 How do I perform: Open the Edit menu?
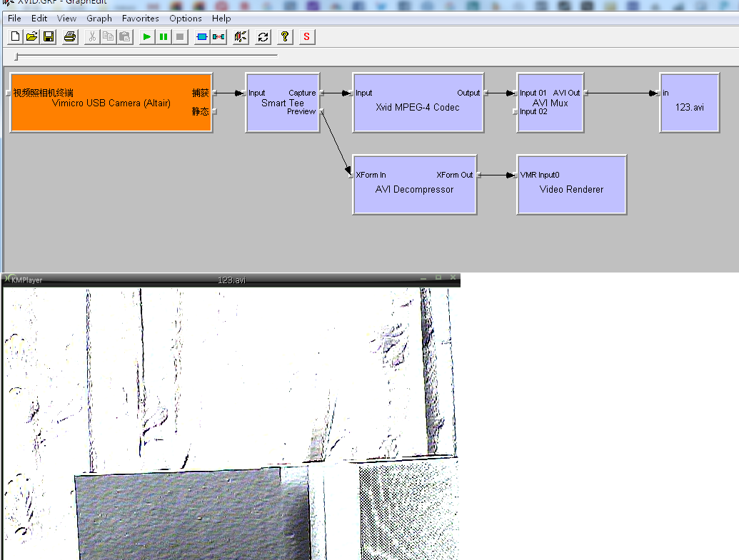coord(39,19)
